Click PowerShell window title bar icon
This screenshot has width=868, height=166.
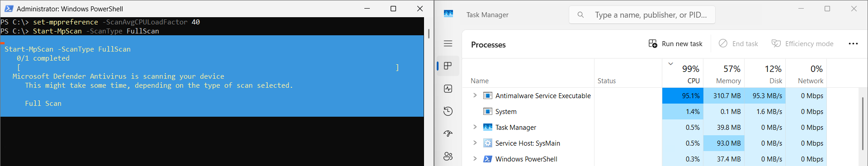click(9, 9)
